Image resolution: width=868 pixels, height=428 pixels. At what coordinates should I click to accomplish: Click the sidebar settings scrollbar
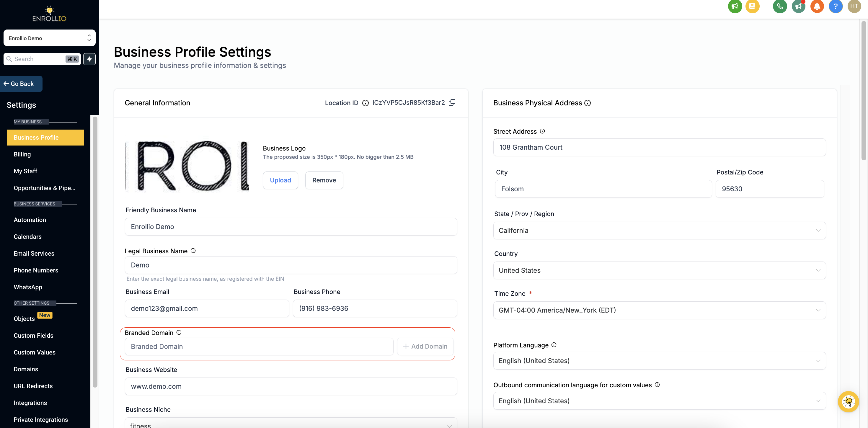95,252
